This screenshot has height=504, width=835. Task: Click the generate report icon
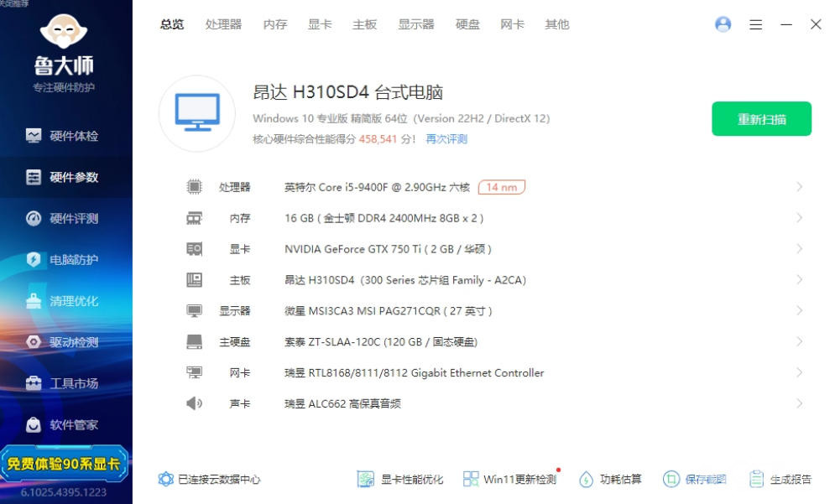tap(757, 479)
